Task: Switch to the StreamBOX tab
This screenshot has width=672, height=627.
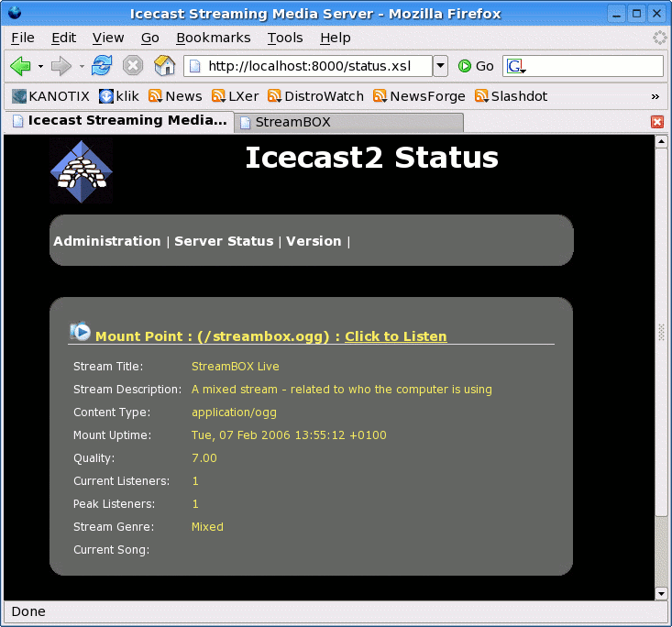Action: [x=348, y=122]
